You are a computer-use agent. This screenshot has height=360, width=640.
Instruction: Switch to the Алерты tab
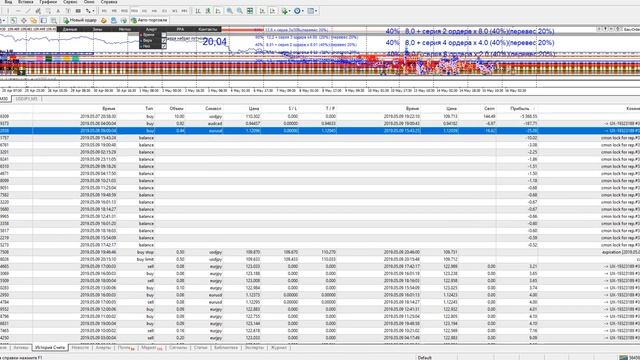click(x=103, y=348)
